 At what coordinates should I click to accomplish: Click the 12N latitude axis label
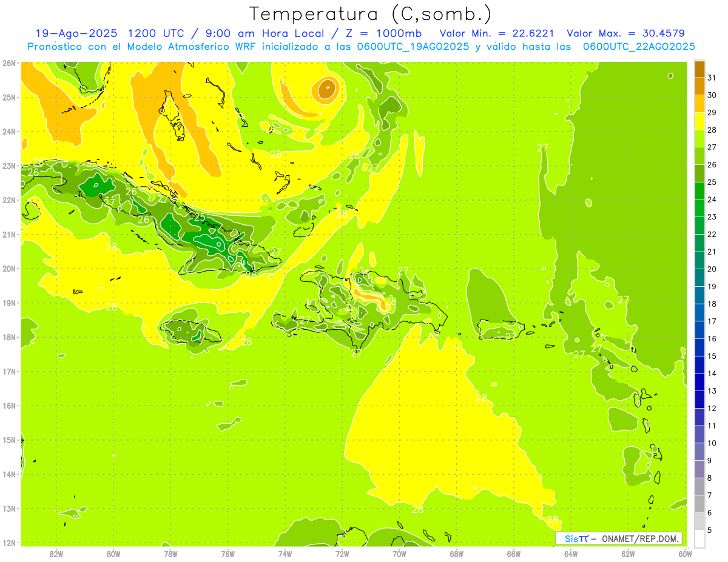tap(8, 543)
